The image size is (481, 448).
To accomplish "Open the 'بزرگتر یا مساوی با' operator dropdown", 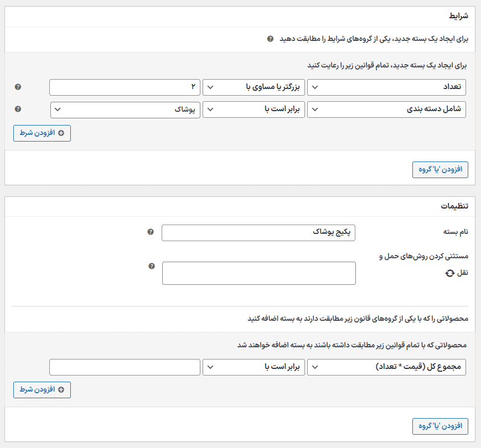I will click(x=254, y=87).
